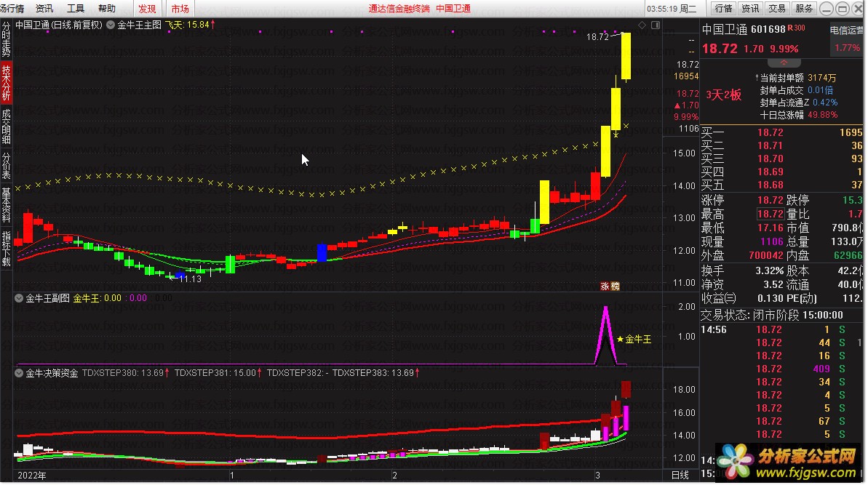This screenshot has width=868, height=485.
Task: Click the topmost yellow limit-up candle
Action: [626, 56]
